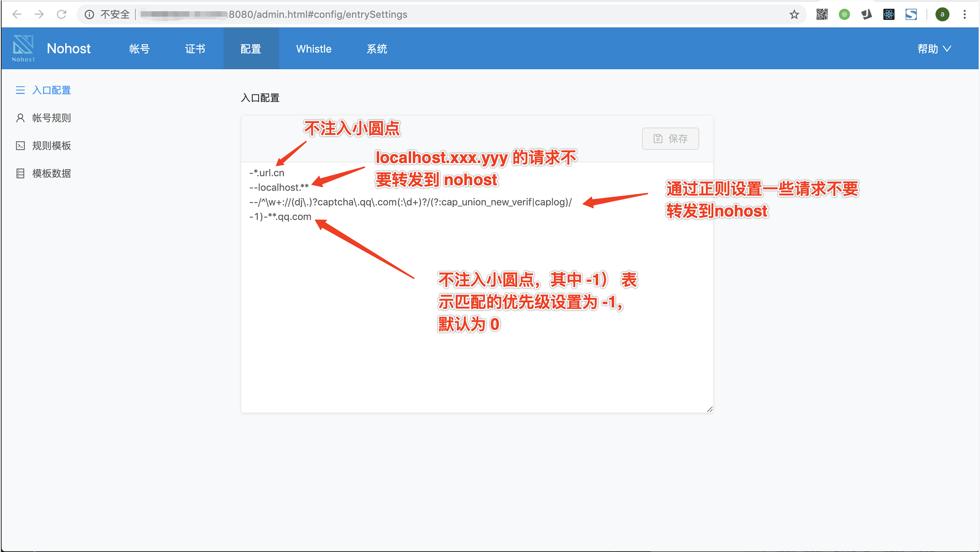The height and width of the screenshot is (552, 980).
Task: Open the dark bird-shaped extension icon
Action: [x=867, y=14]
